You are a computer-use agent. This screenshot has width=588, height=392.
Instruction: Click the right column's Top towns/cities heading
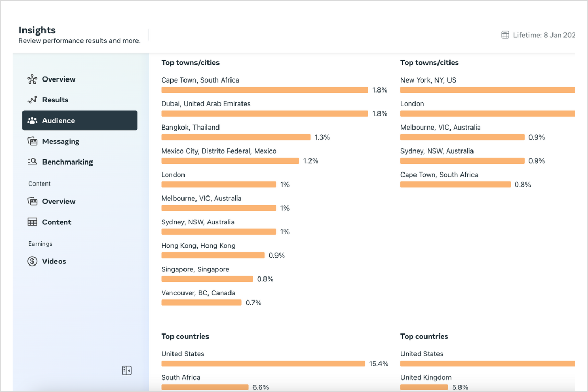430,63
